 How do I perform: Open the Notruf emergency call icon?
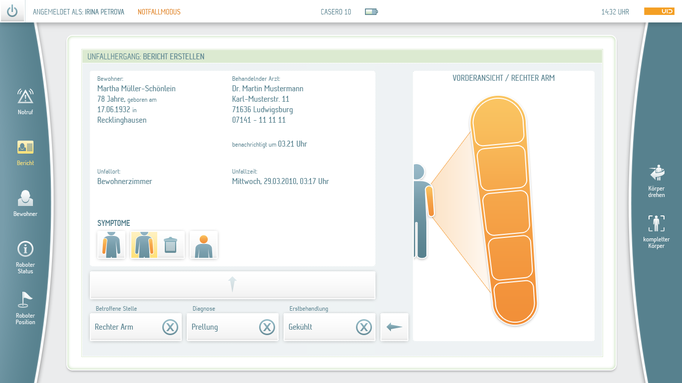(25, 101)
